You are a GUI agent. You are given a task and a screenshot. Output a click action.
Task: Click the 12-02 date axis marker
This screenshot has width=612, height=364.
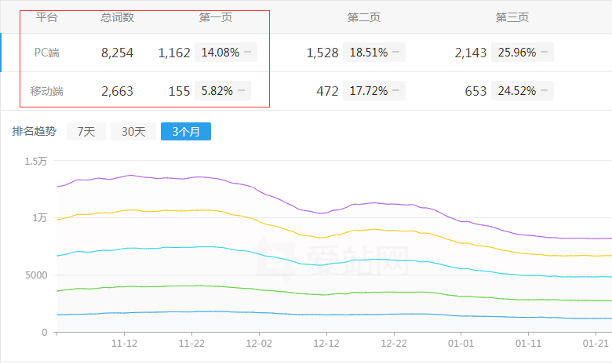(259, 343)
